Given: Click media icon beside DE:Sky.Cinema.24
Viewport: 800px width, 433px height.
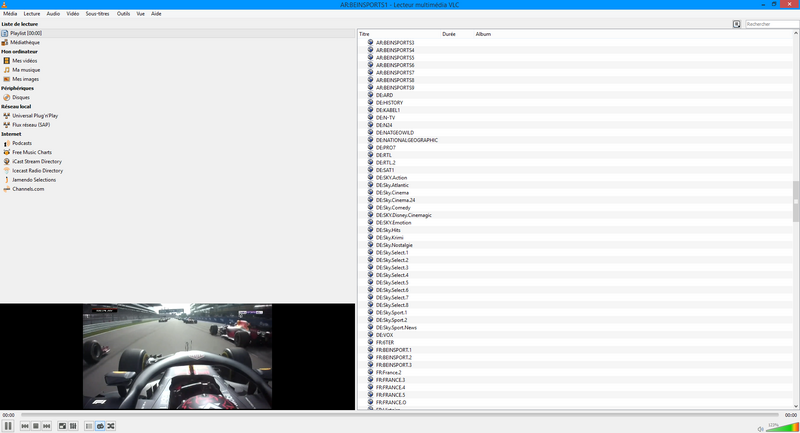Looking at the screenshot, I should (x=370, y=200).
